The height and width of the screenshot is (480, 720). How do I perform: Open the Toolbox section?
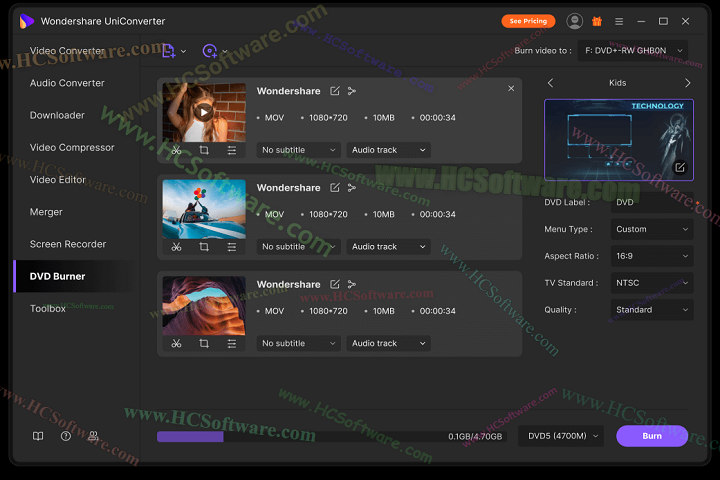[48, 308]
